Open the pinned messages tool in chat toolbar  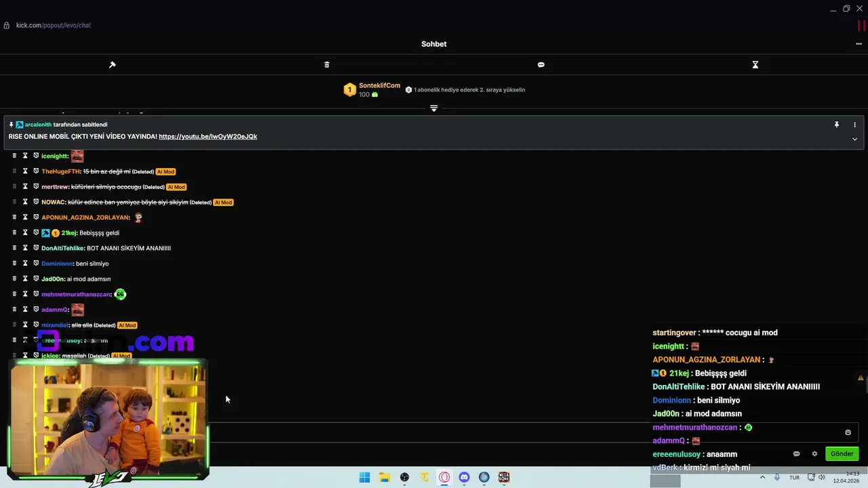(x=113, y=64)
